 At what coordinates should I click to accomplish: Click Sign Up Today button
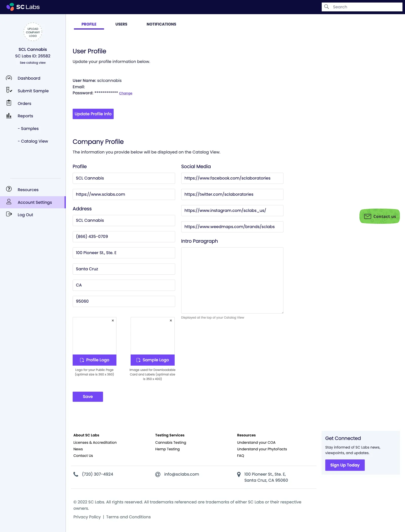[345, 465]
